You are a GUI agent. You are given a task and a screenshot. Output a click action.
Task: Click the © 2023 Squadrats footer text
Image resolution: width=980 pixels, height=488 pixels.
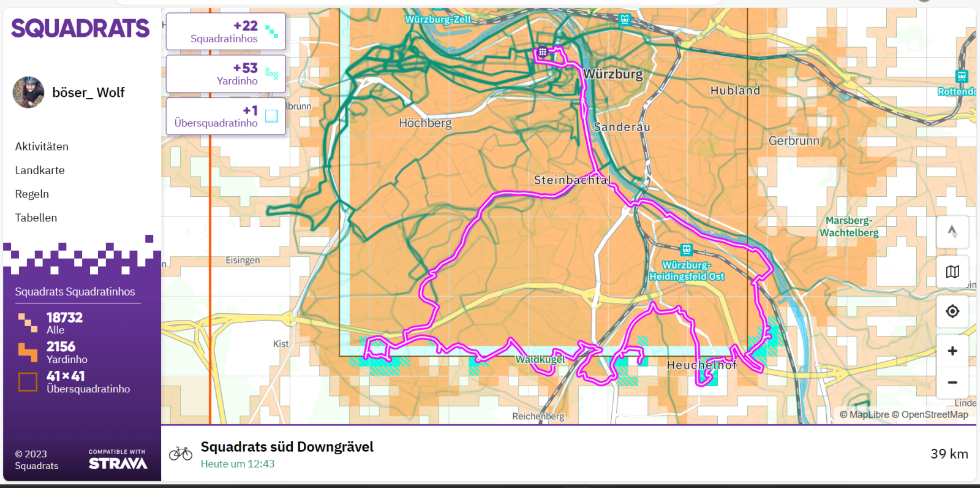coord(37,460)
